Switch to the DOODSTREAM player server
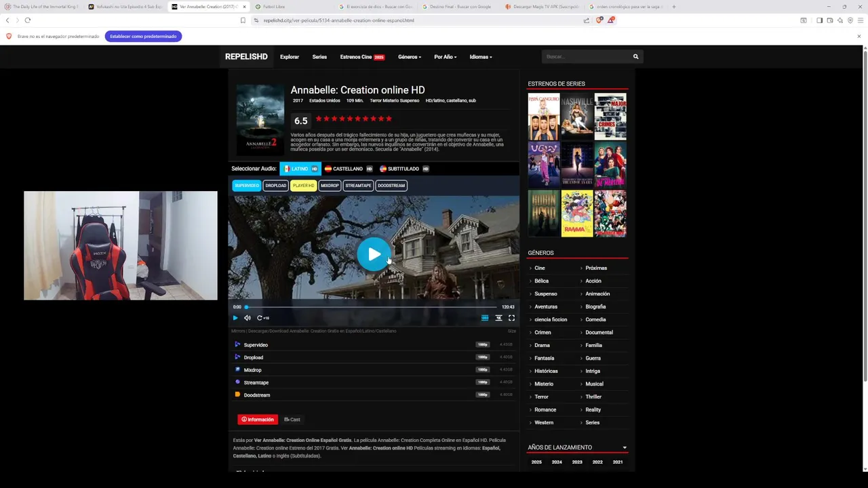The image size is (868, 488). (391, 186)
